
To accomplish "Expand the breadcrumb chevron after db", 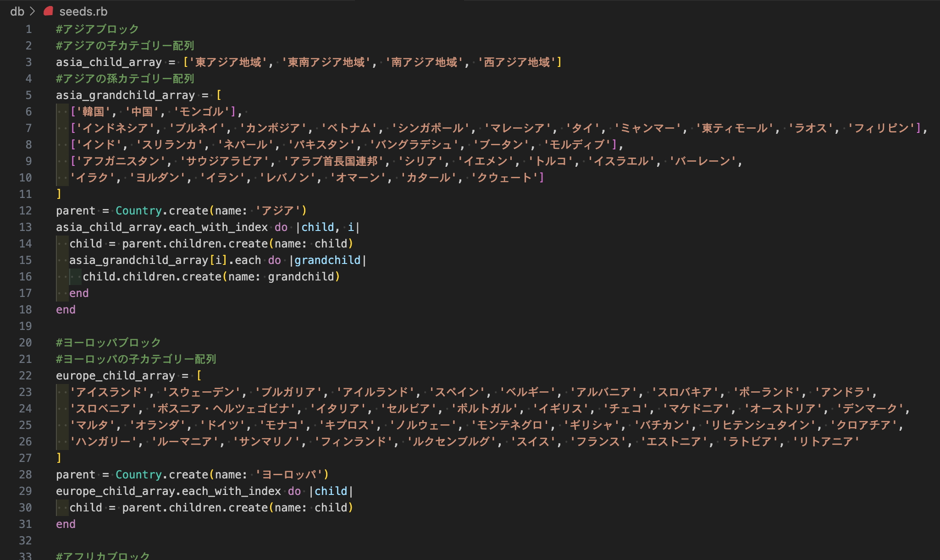I will (x=33, y=11).
